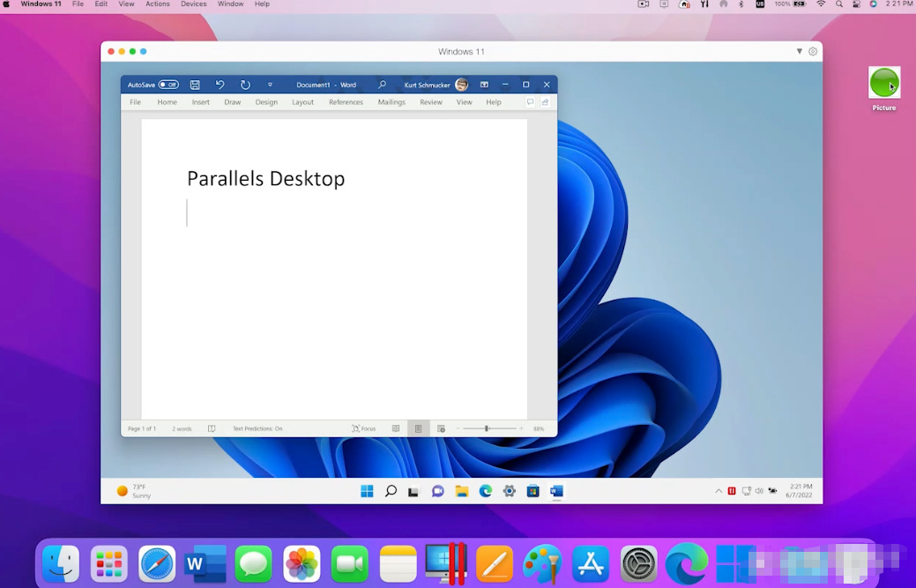This screenshot has height=588, width=916.
Task: Switch to Read Mode view
Action: click(x=396, y=428)
